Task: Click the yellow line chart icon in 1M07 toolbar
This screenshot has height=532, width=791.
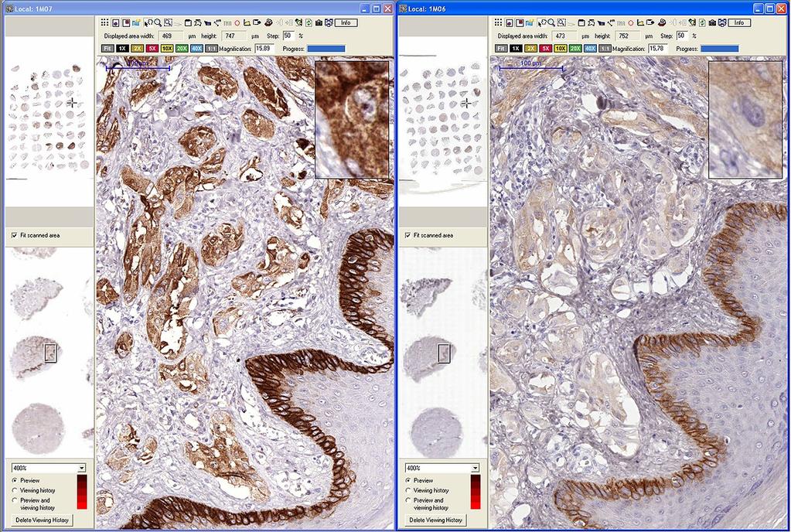Action: coord(247,22)
